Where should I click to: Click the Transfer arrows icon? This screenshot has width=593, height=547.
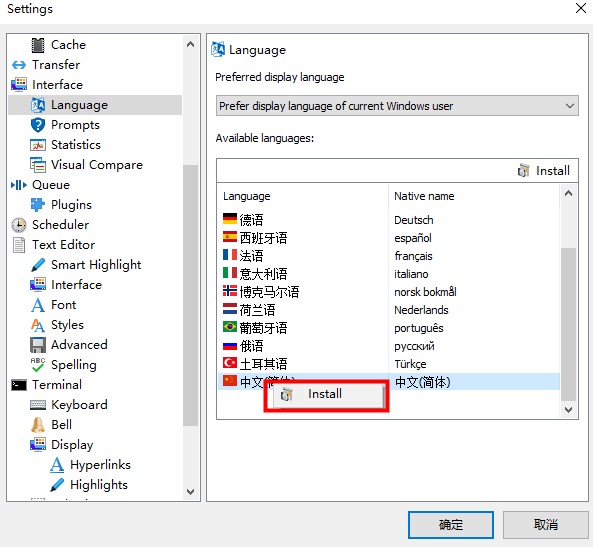coord(19,65)
